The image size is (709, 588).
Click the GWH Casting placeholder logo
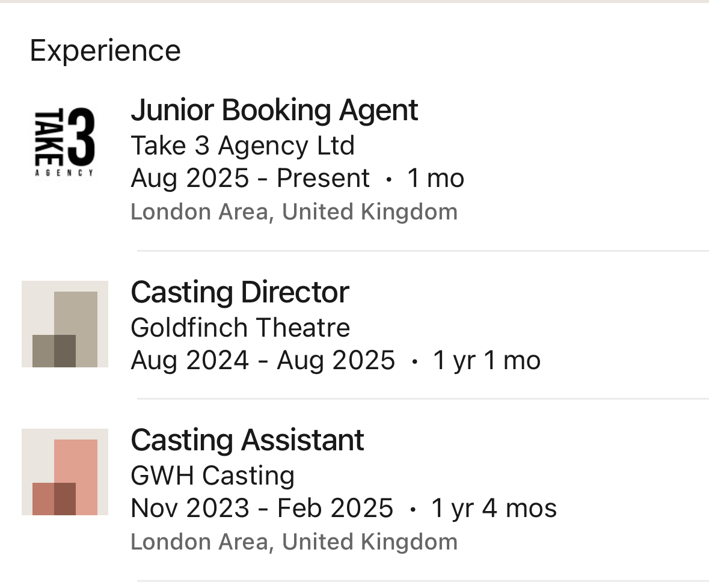(x=64, y=472)
